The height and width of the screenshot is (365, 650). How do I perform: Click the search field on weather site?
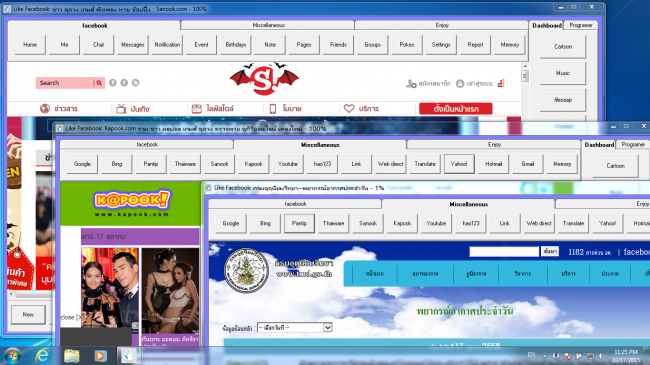(x=504, y=251)
